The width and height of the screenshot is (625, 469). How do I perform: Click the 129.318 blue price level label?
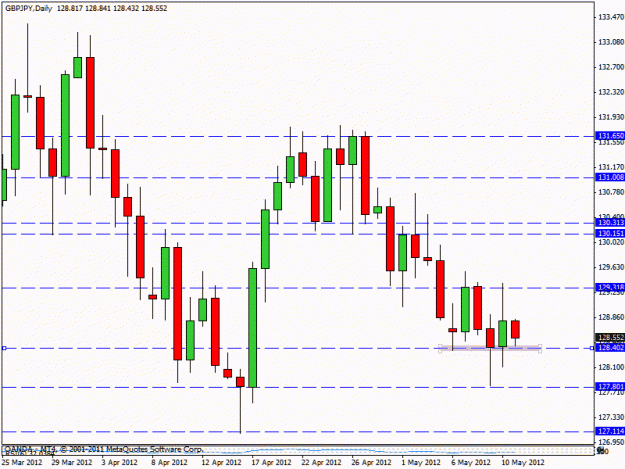point(610,287)
